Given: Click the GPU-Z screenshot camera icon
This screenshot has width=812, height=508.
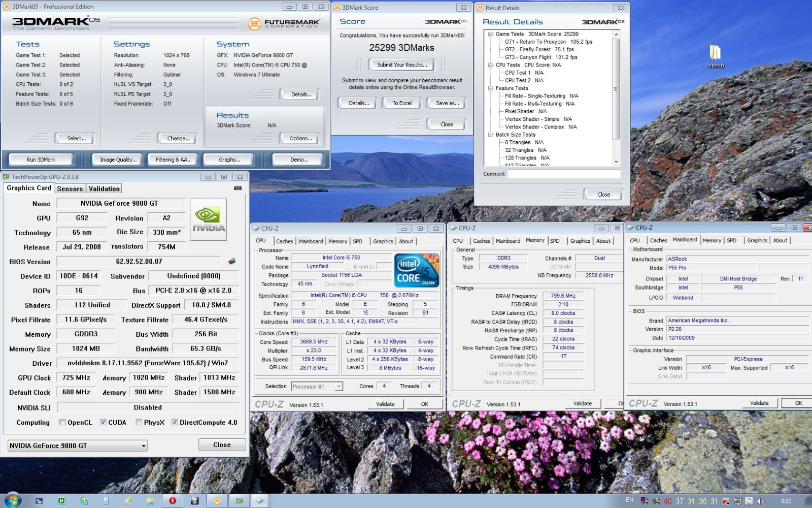Looking at the screenshot, I should (238, 188).
